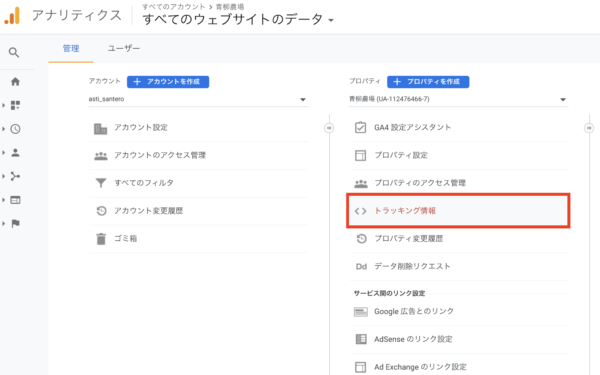This screenshot has height=375, width=600.
Task: Click the 青柳農場 breadcrumb text
Action: [x=230, y=7]
